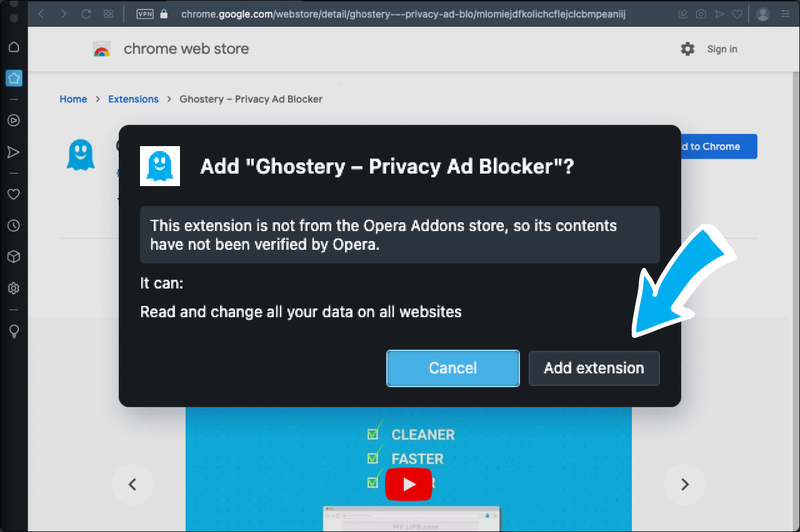Toggle heart to bookmark this page

(x=737, y=14)
